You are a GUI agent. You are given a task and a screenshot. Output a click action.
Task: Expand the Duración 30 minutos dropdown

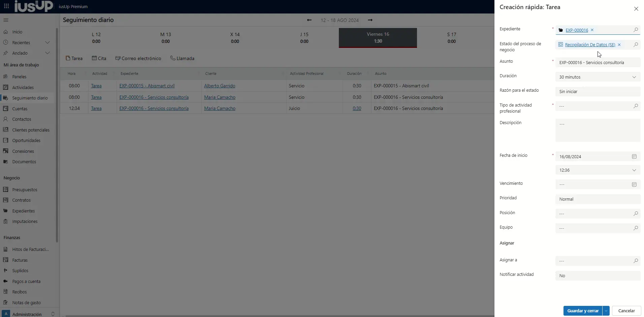634,77
